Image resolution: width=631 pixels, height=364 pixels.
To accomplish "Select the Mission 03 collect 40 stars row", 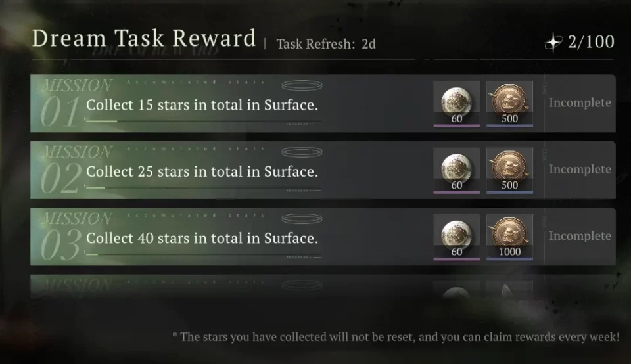I will click(x=202, y=238).
